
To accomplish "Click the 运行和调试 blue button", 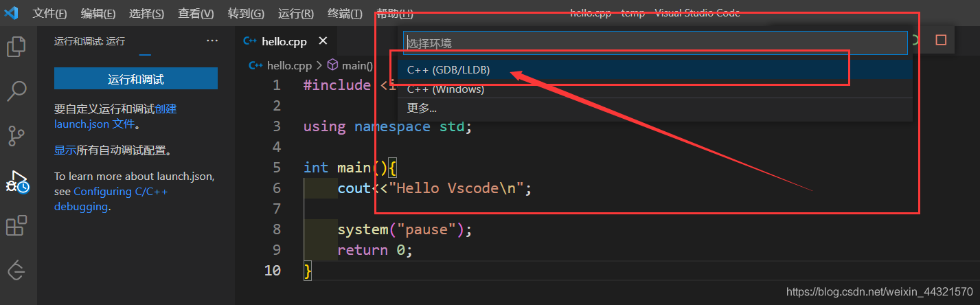I will pyautogui.click(x=136, y=79).
